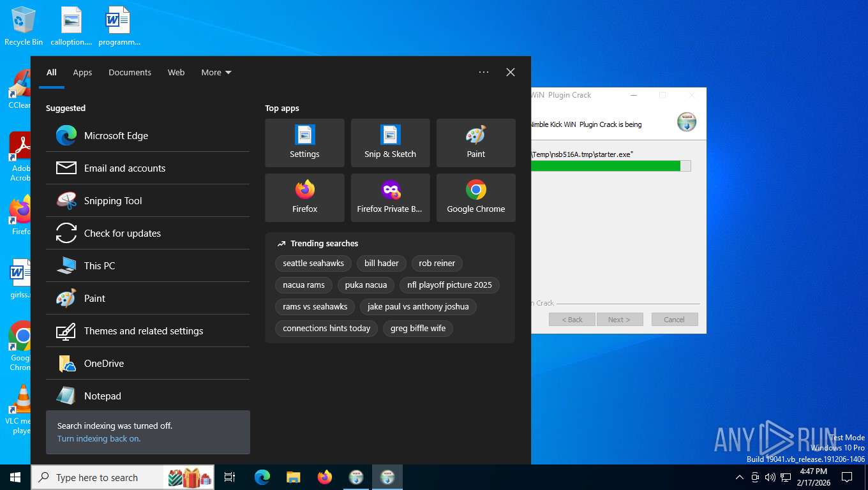Open Task View on taskbar
This screenshot has height=490, width=868.
(230, 477)
